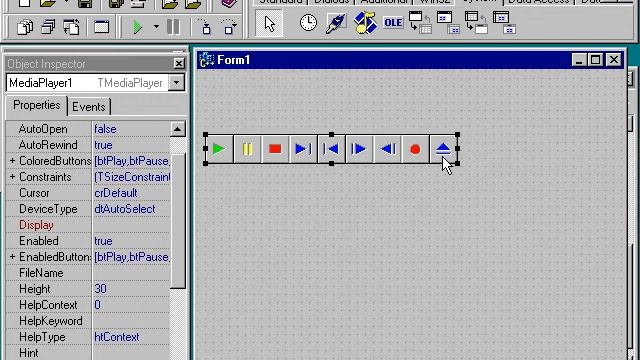Pick the DdeClientItem component icon
The image size is (640, 360).
(x=448, y=23)
